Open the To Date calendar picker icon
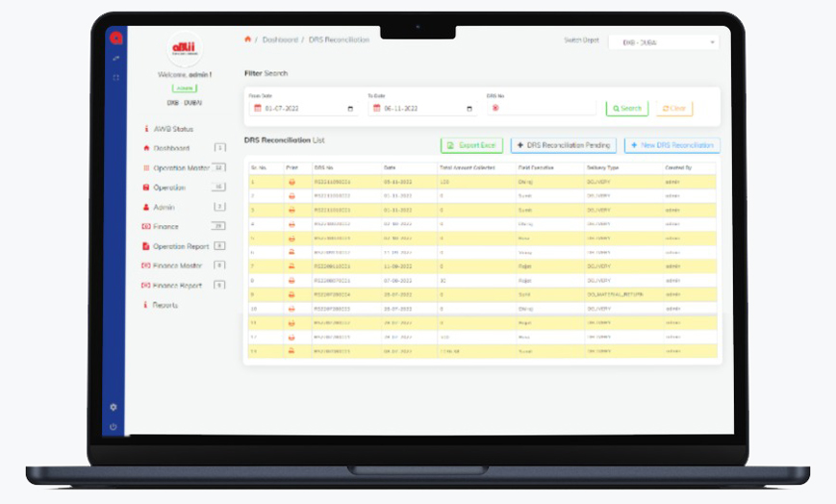 [x=469, y=109]
